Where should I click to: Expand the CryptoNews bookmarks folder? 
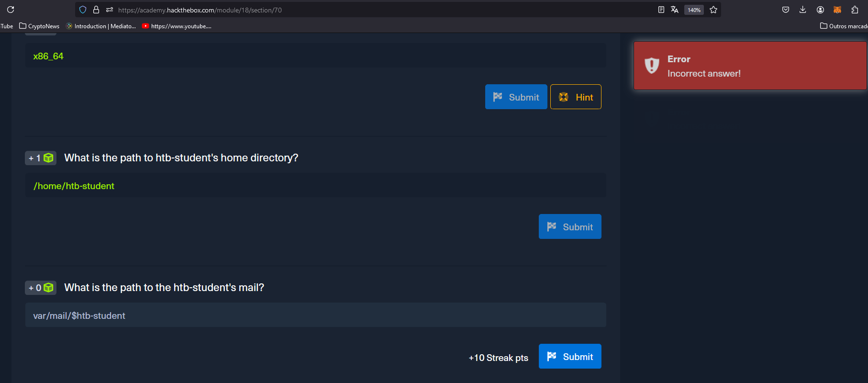pos(39,26)
